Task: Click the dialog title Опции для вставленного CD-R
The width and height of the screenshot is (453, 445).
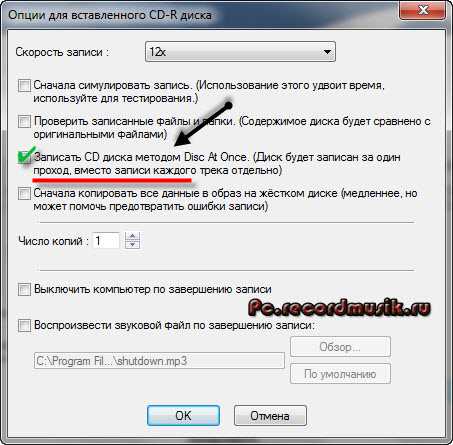Action: click(x=110, y=15)
